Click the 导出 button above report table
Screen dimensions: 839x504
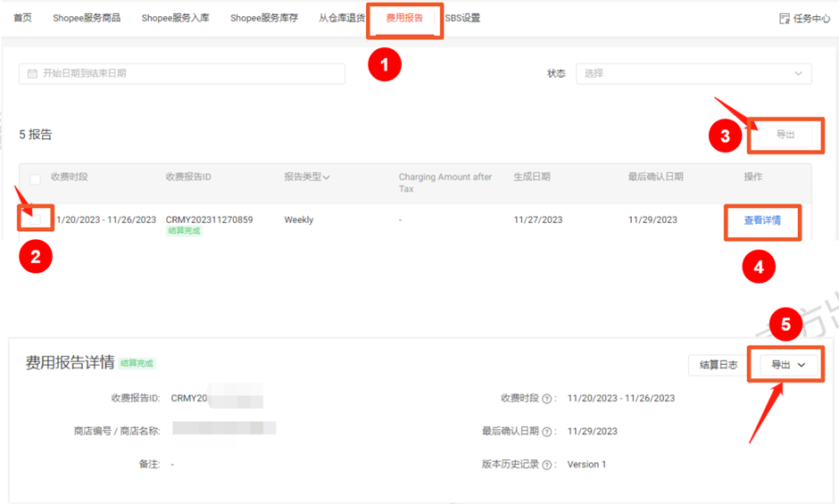coord(785,135)
